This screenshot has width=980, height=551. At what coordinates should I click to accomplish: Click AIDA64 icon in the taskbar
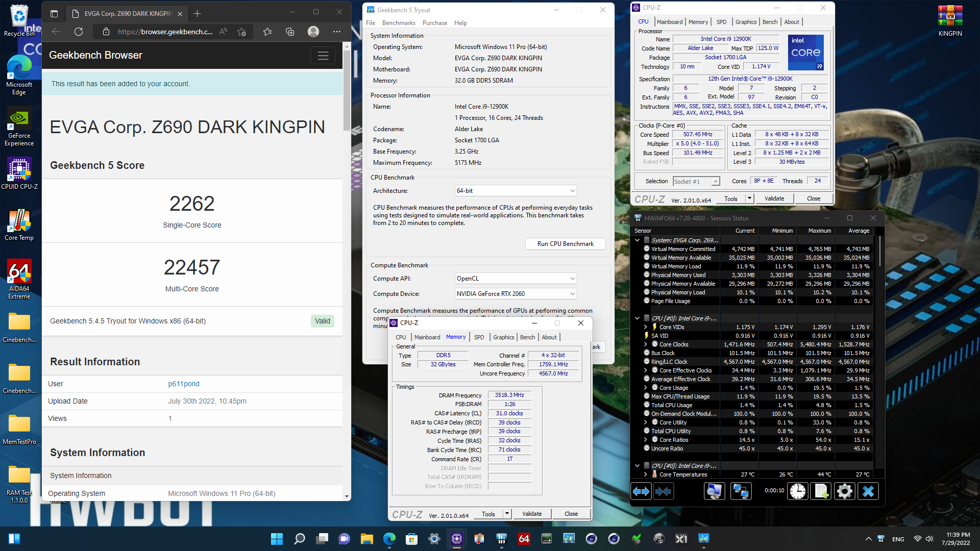click(x=524, y=539)
